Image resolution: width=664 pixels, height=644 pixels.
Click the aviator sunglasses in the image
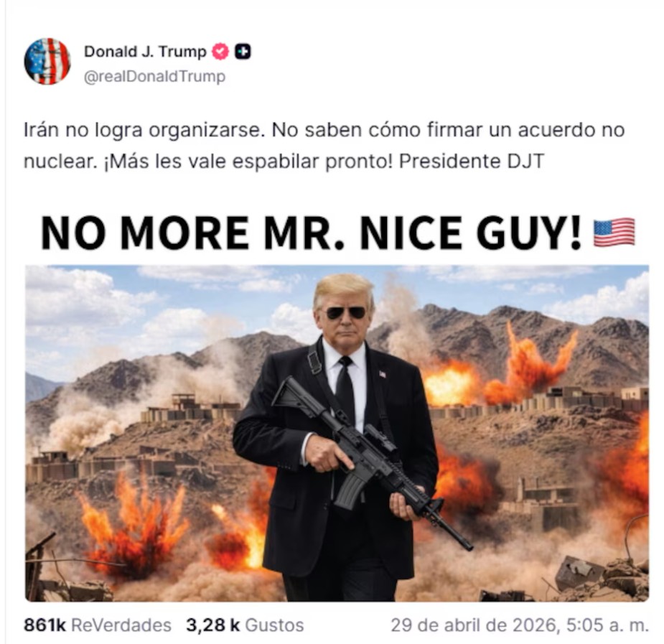[345, 313]
